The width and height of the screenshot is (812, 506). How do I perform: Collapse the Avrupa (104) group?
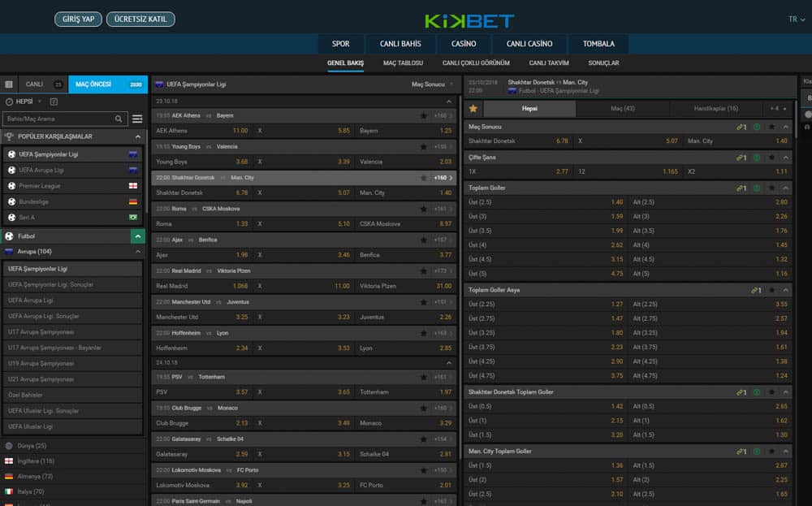coord(138,252)
